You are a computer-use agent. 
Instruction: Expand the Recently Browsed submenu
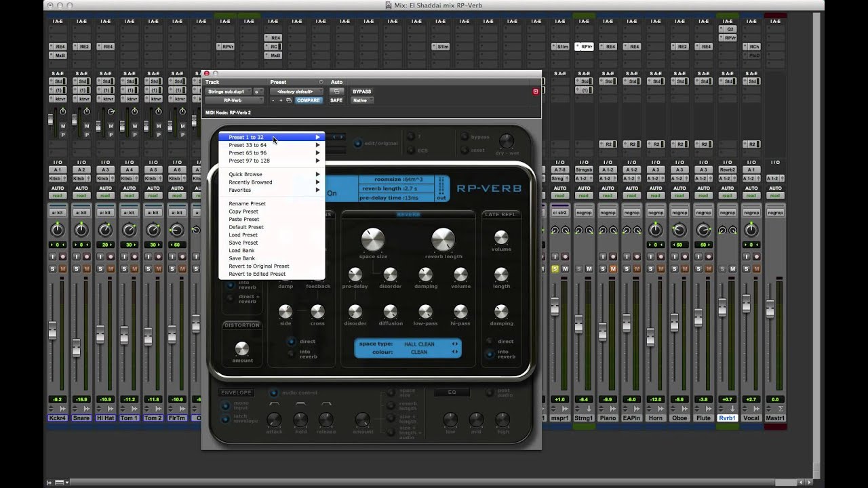pyautogui.click(x=271, y=182)
